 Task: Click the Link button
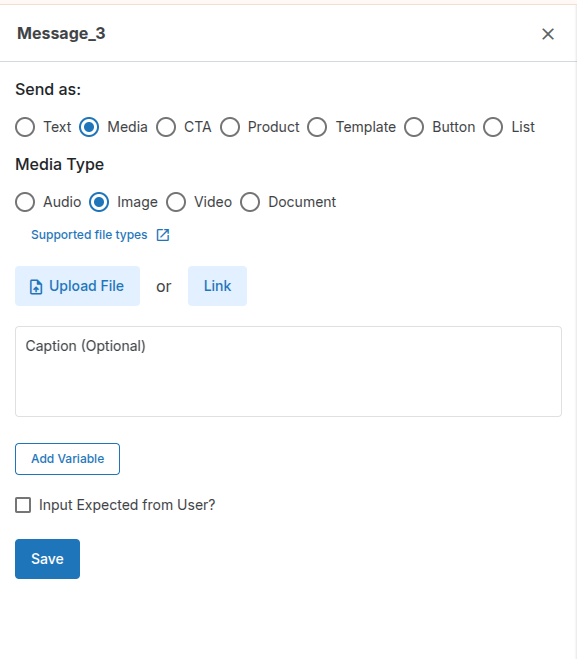tap(217, 286)
